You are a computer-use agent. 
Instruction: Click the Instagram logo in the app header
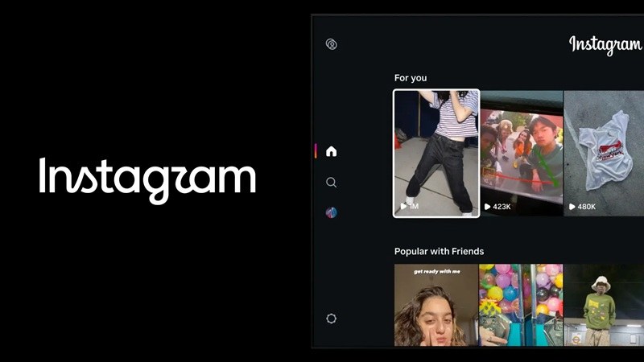(605, 45)
